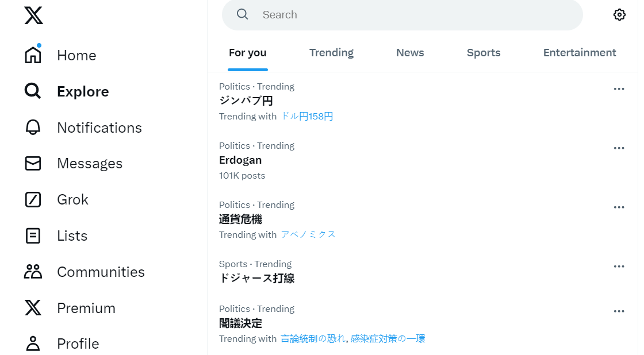Open Explore settings gear icon
The height and width of the screenshot is (355, 644).
(619, 15)
